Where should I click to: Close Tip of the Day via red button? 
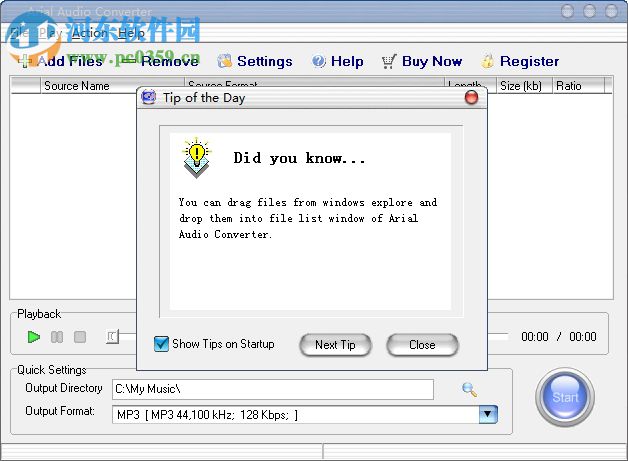(471, 97)
